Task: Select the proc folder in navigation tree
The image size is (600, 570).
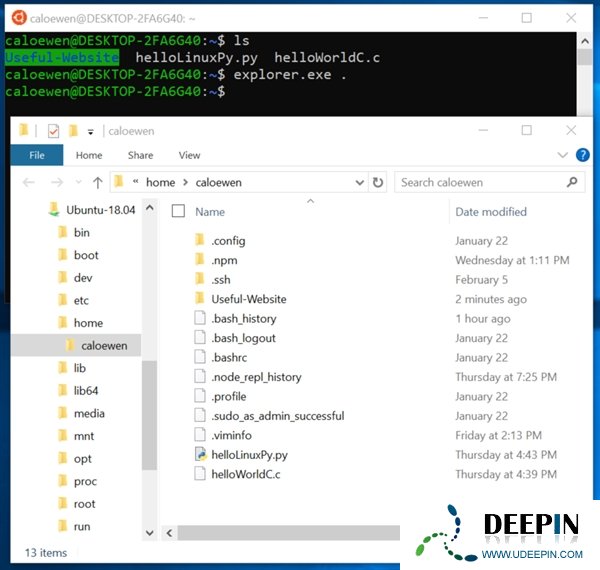Action: coord(85,481)
